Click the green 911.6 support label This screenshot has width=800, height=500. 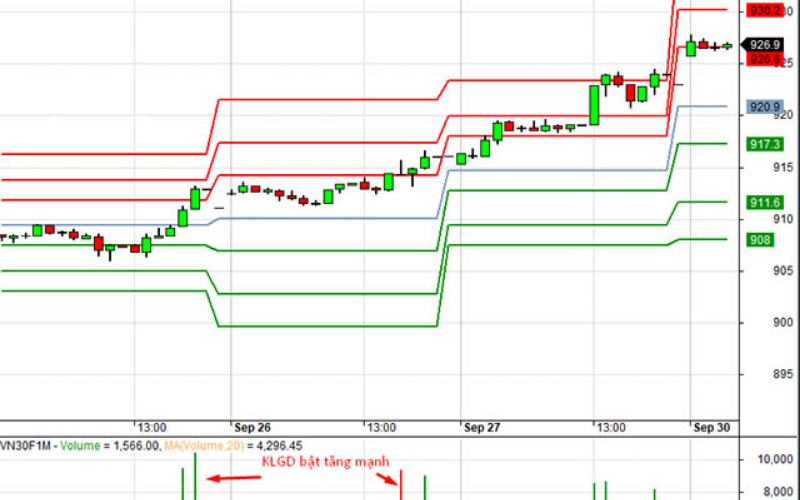[x=765, y=203]
